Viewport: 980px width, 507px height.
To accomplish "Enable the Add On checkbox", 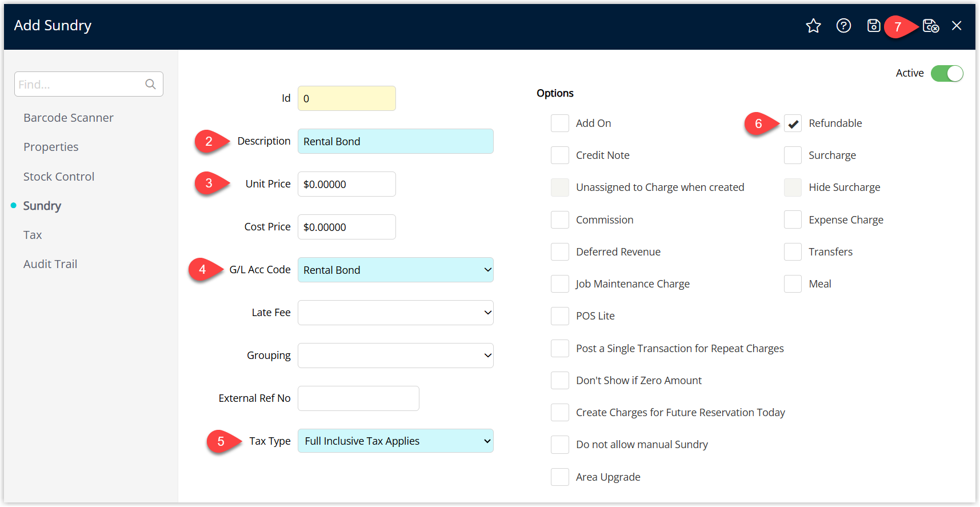I will coord(560,123).
